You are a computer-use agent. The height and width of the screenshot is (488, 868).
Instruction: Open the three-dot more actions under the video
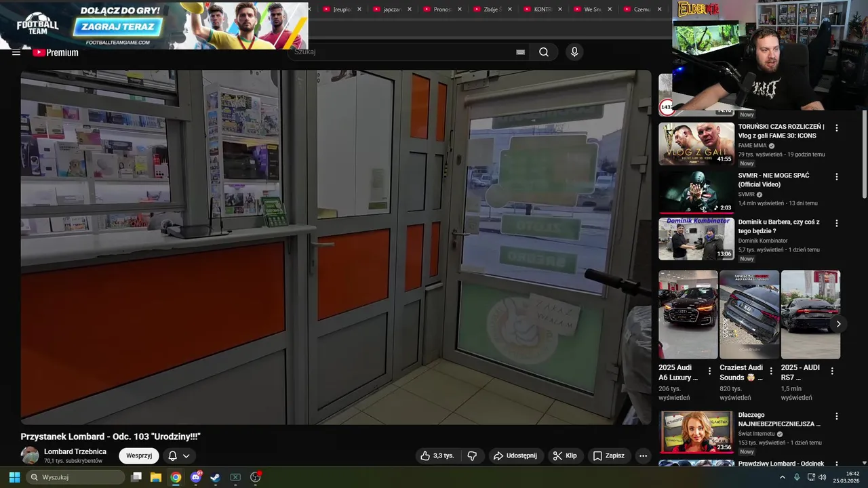643,455
